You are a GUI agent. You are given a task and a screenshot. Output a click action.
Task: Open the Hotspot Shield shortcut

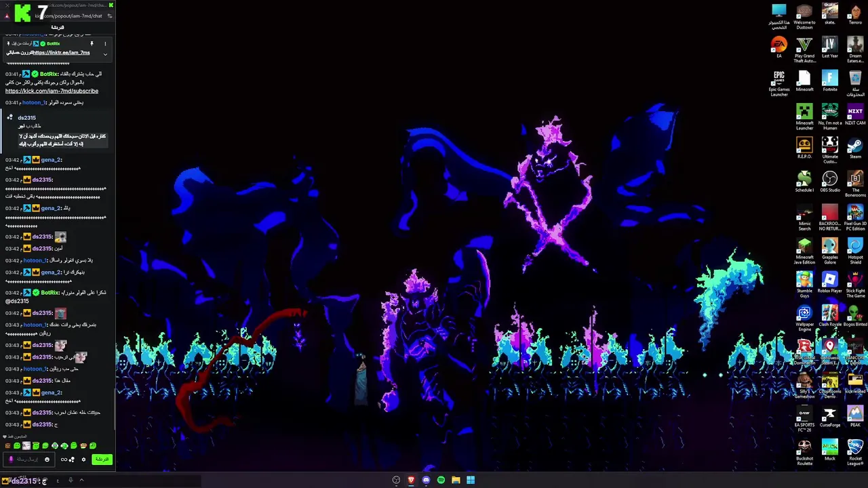coord(855,251)
